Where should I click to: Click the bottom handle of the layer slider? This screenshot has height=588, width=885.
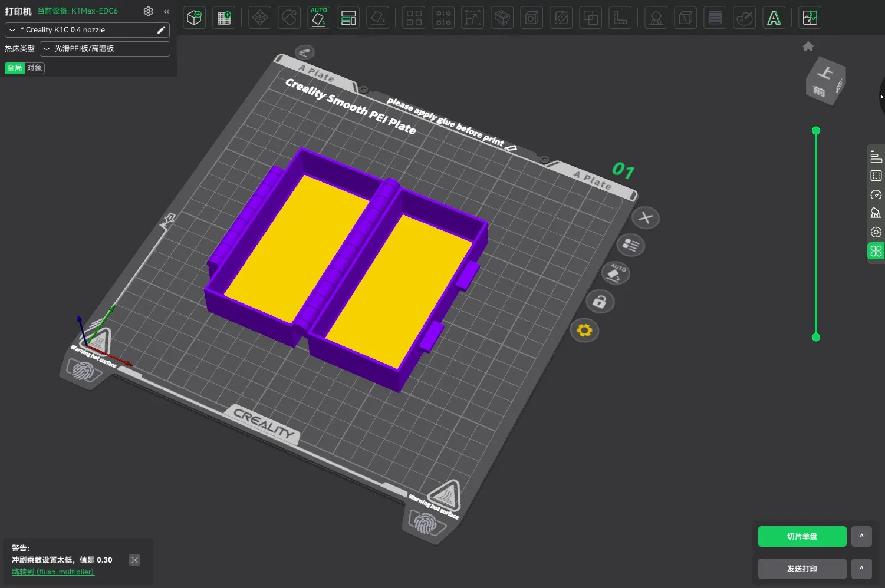(816, 338)
